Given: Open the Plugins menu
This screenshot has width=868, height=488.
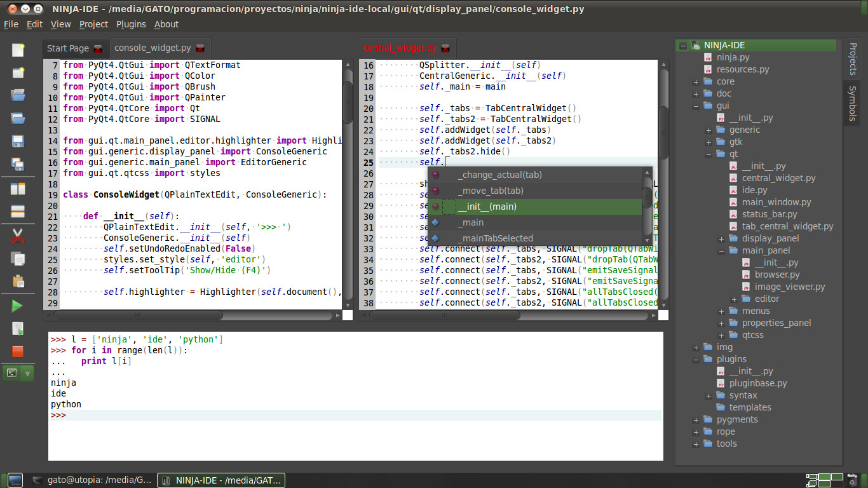Looking at the screenshot, I should [x=131, y=24].
